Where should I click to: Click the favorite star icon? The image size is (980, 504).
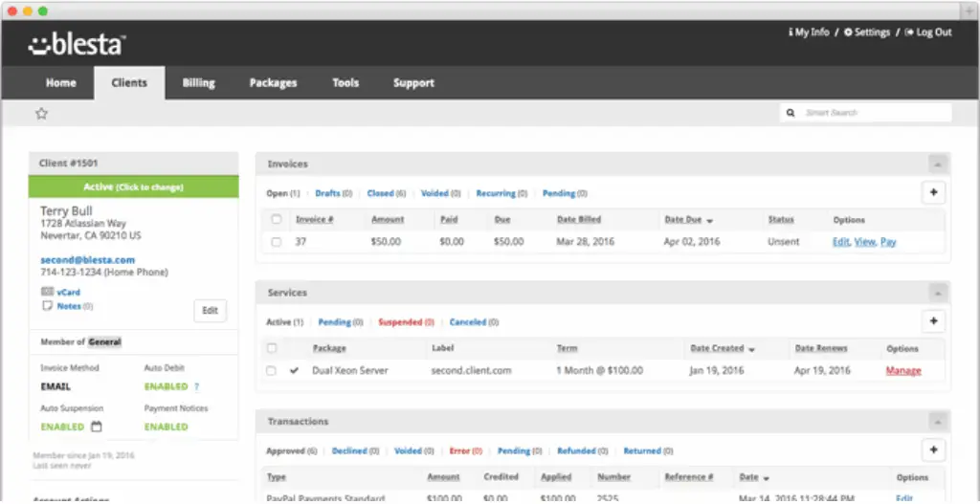pyautogui.click(x=41, y=113)
